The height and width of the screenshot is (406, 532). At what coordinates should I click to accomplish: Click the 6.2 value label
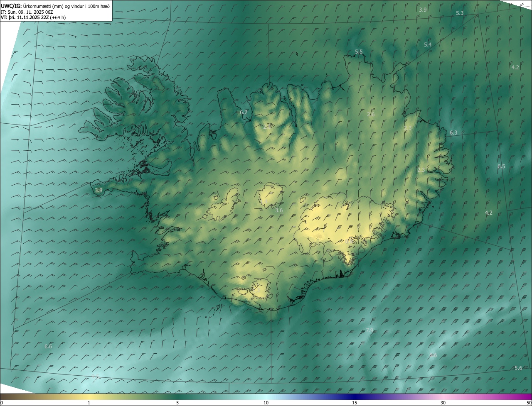(x=244, y=112)
